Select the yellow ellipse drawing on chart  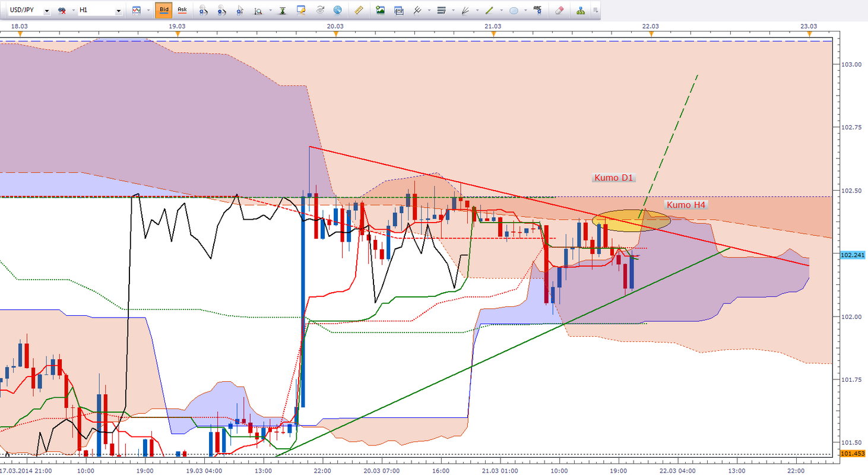click(x=631, y=220)
